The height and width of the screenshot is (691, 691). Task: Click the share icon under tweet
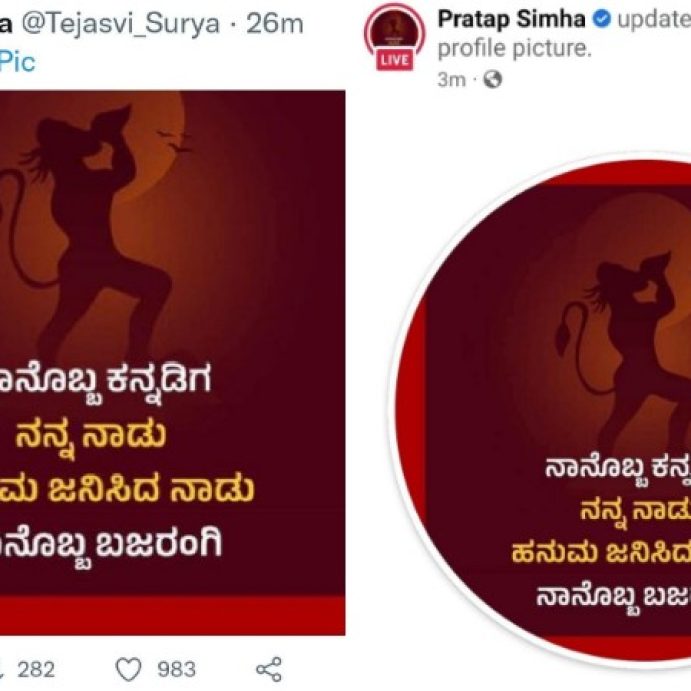pyautogui.click(x=268, y=669)
